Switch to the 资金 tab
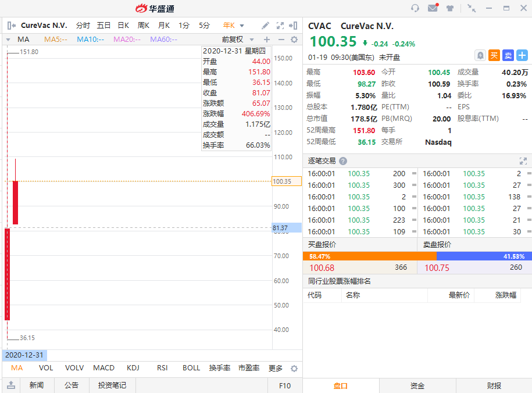Viewport: 532px width, 393px height. coord(417,385)
